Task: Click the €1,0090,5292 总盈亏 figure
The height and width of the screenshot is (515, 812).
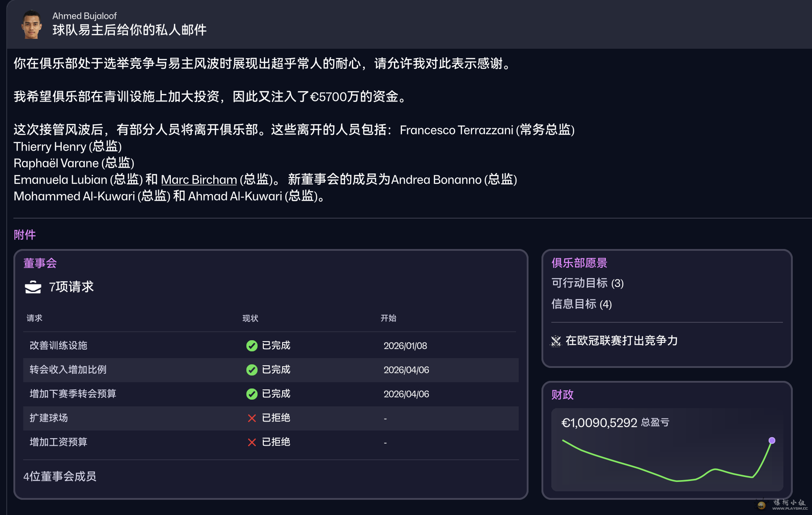Action: 599,423
